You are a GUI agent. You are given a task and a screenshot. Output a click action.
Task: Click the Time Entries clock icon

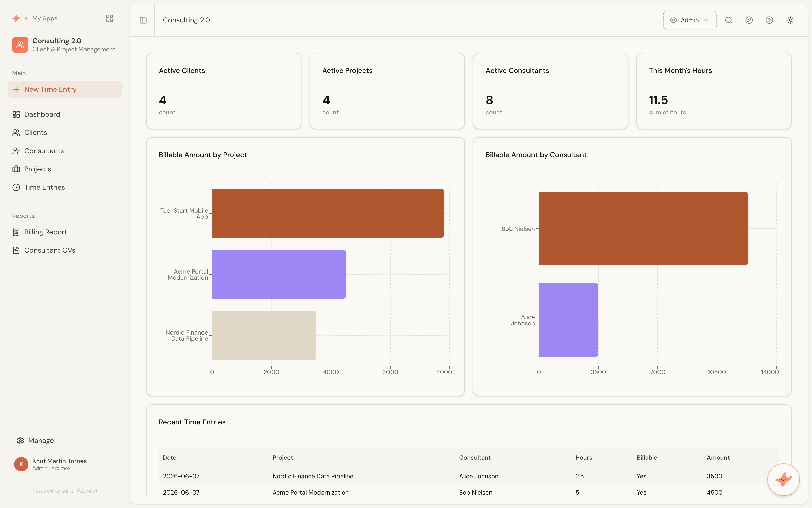tap(16, 187)
